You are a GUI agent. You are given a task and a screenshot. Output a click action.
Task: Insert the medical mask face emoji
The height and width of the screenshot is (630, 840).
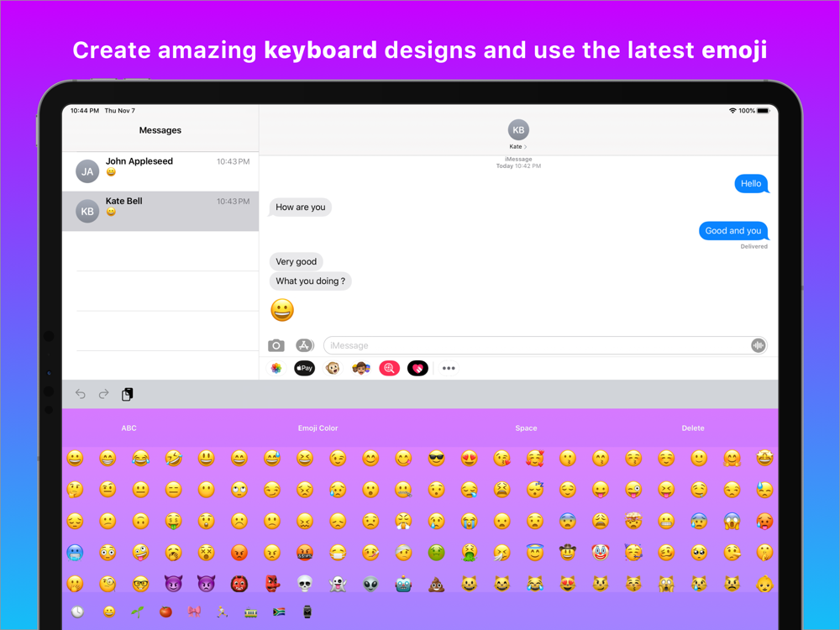click(338, 553)
